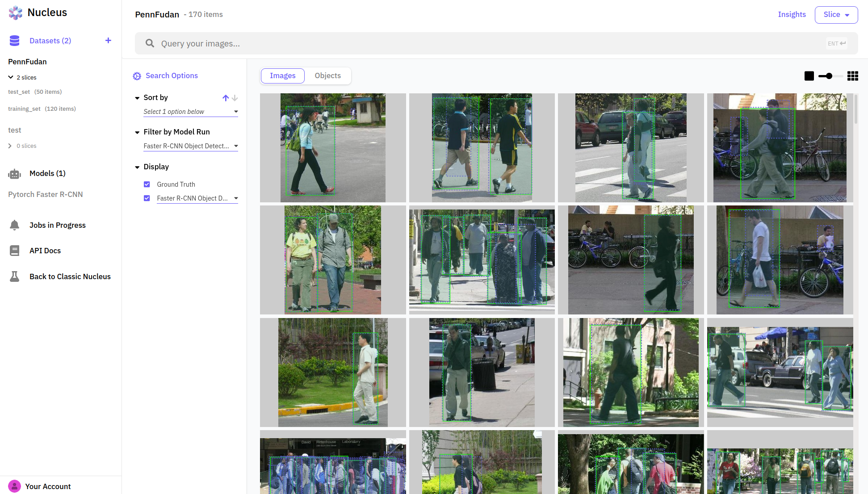Screen dimensions: 868x494
Task: Switch to the Objects tab
Action: point(328,76)
